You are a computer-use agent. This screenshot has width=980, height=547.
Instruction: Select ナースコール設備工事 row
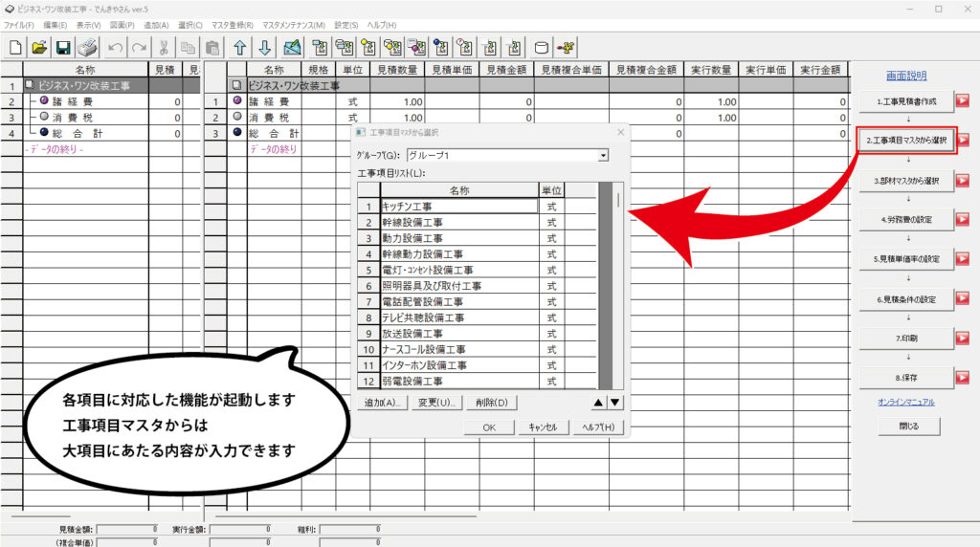459,349
